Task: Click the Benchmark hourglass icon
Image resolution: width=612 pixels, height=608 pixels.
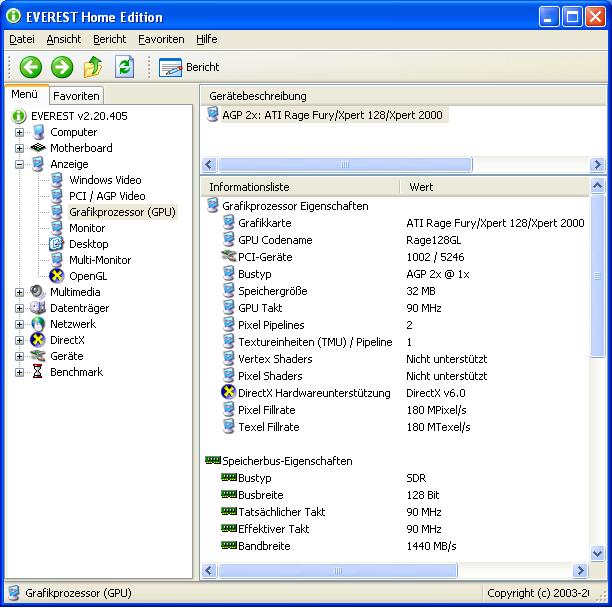Action: click(x=37, y=372)
